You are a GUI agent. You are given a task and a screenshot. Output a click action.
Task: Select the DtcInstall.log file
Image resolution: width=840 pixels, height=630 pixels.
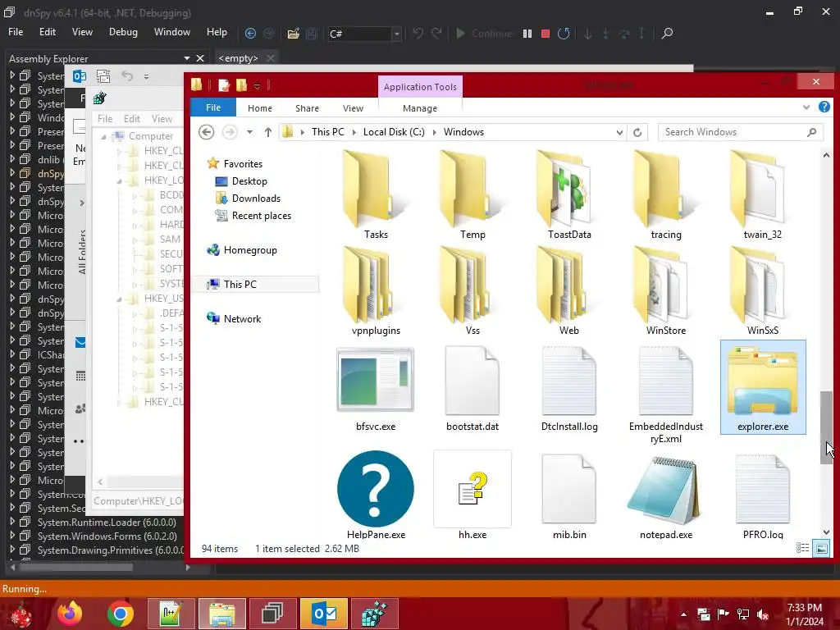click(x=569, y=388)
